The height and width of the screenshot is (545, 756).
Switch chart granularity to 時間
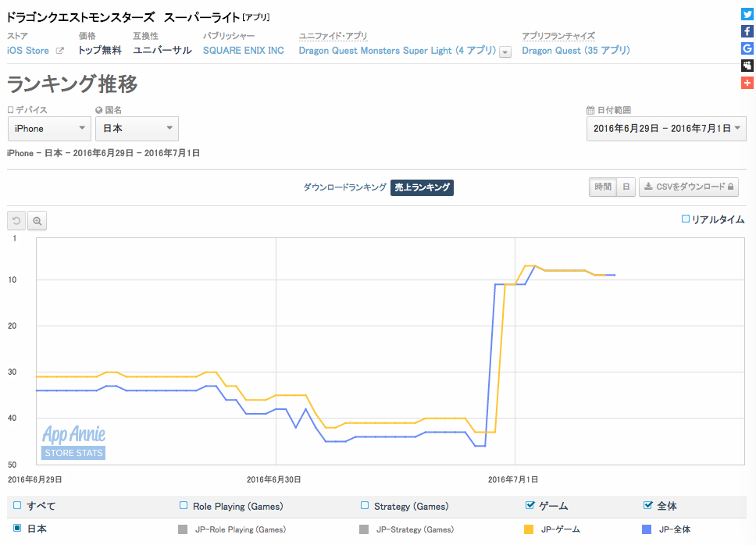click(603, 187)
